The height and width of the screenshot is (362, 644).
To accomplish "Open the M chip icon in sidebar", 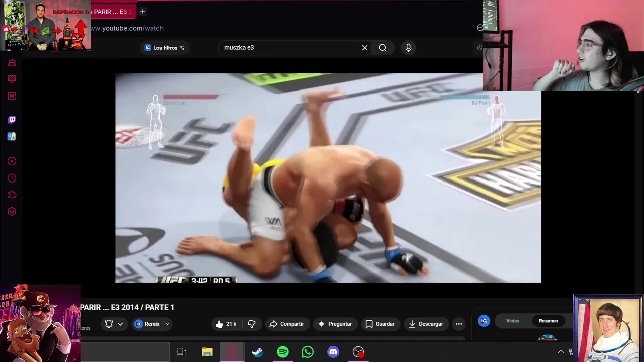I will [12, 96].
